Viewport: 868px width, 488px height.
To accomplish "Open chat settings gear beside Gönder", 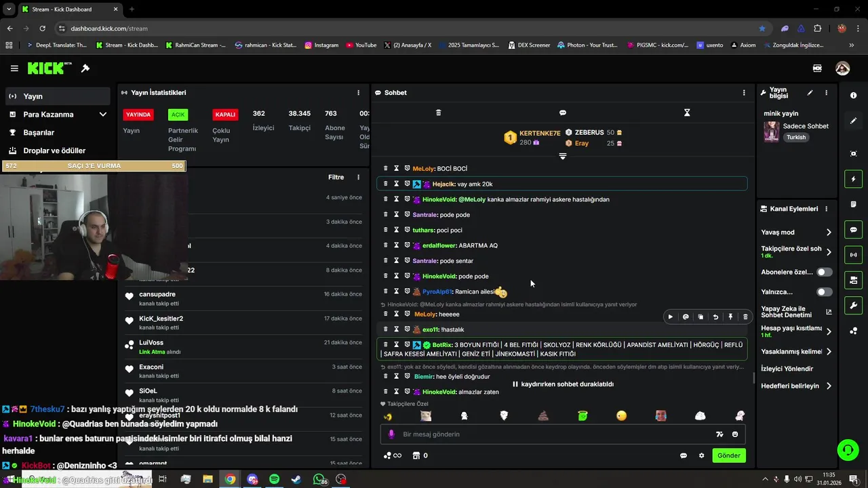I will [x=702, y=455].
